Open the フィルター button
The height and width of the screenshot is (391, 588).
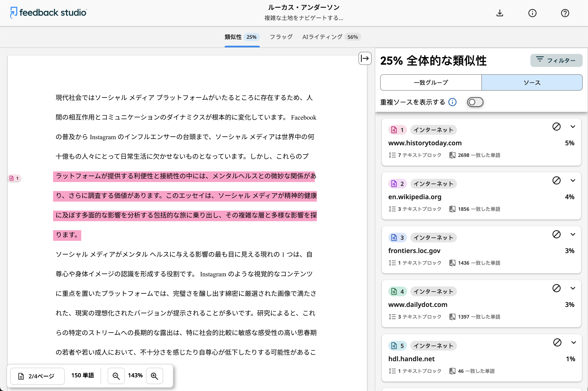click(x=556, y=60)
